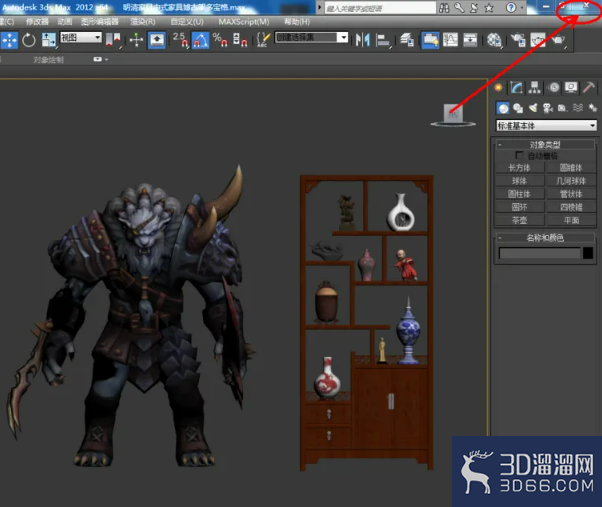Toggle the Percent Snap icon
Screen dimensions: 602x507
(x=220, y=40)
